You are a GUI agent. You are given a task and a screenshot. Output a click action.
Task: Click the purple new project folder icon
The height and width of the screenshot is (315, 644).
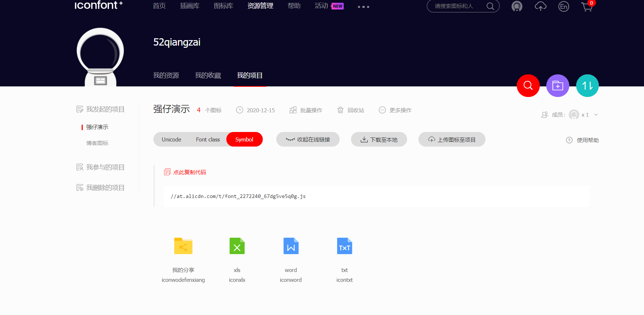557,86
